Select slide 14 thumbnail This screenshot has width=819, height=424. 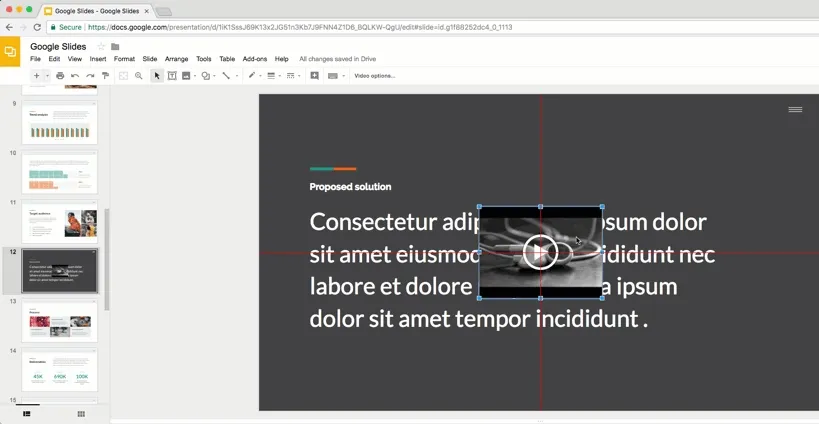60,370
